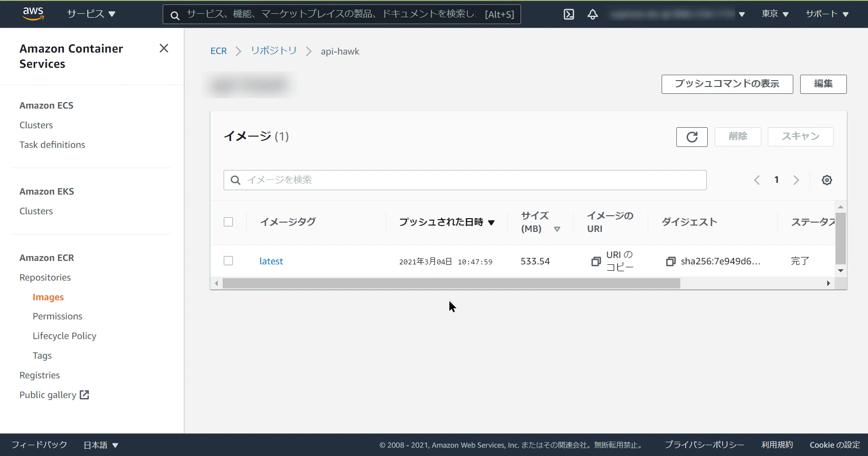
Task: Go to previous page of images
Action: 757,180
